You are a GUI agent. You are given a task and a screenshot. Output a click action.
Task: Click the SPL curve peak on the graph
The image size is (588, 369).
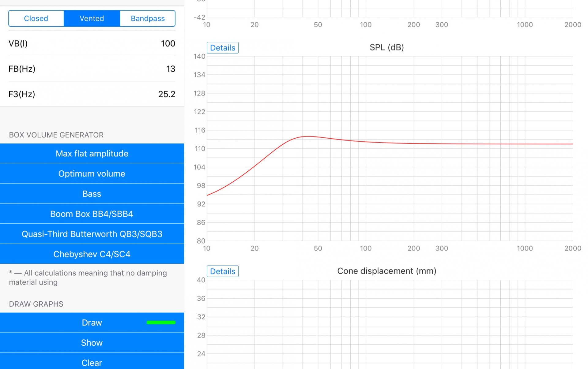(307, 136)
